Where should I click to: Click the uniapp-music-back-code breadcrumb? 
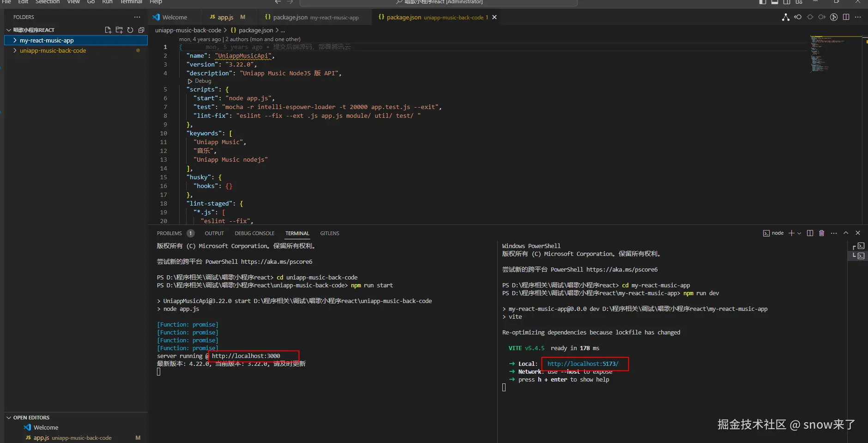pyautogui.click(x=188, y=30)
